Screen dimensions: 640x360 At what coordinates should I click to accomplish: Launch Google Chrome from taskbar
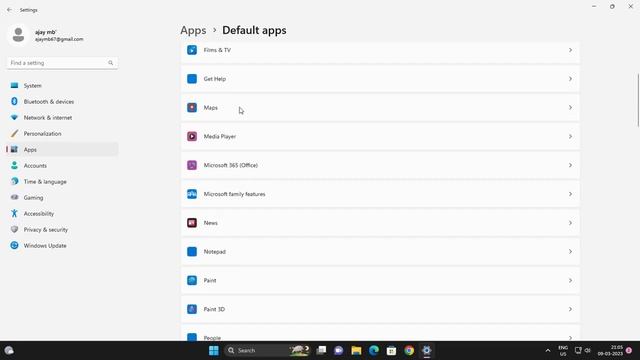point(409,351)
